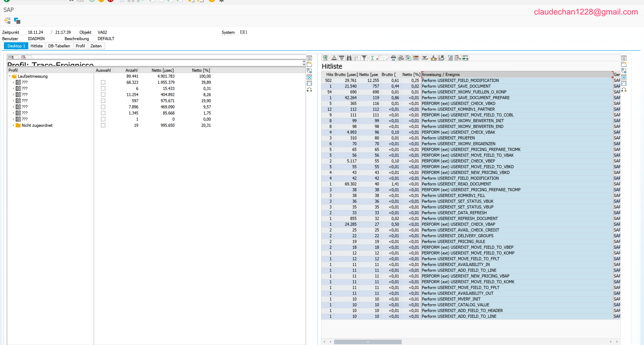
Task: Click the export icon in Hitliste toolbar
Action: pyautogui.click(x=408, y=58)
